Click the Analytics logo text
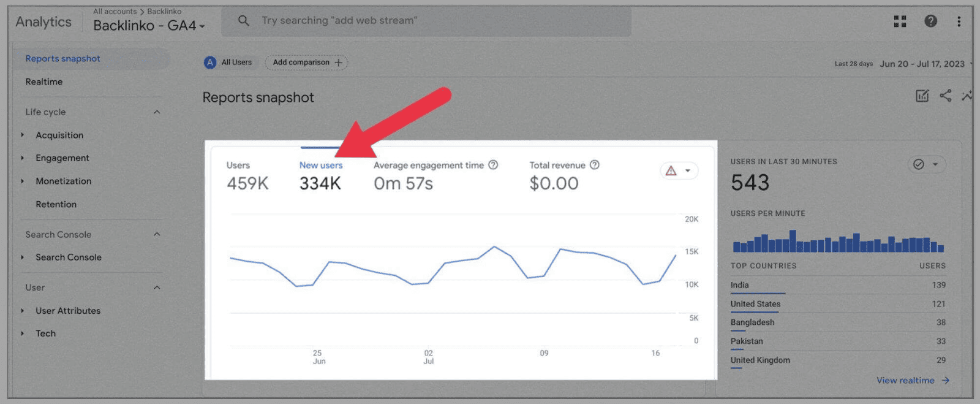Image resolution: width=980 pixels, height=404 pixels. click(x=43, y=22)
